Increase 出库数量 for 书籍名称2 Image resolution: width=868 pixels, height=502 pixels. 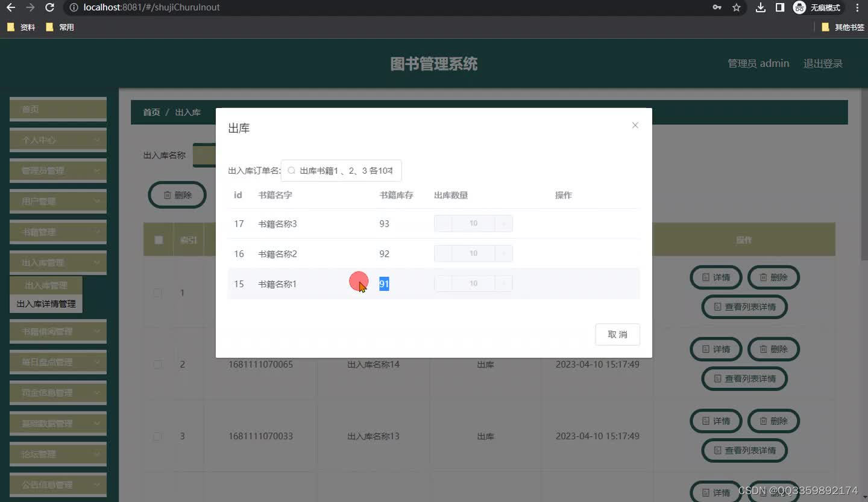coord(503,253)
